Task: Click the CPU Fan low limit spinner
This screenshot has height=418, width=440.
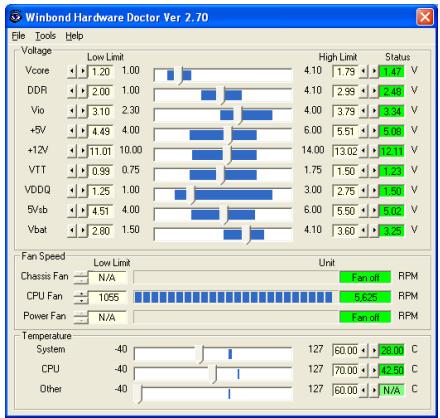Action: (x=81, y=297)
